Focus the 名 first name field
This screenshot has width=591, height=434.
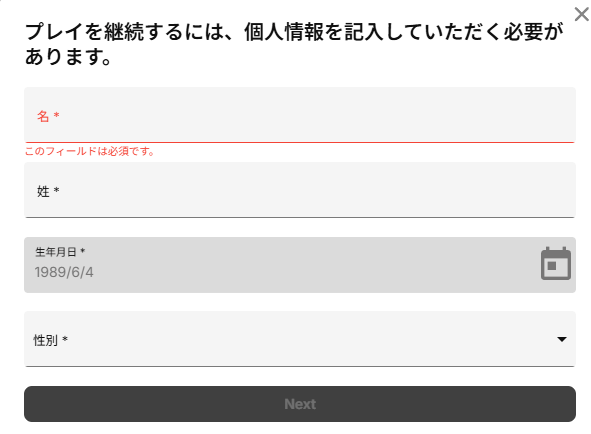[300, 115]
